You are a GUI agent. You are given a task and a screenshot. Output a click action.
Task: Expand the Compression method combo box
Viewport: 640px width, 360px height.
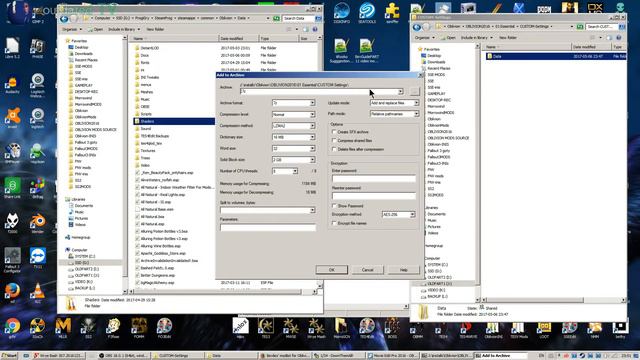[293, 126]
